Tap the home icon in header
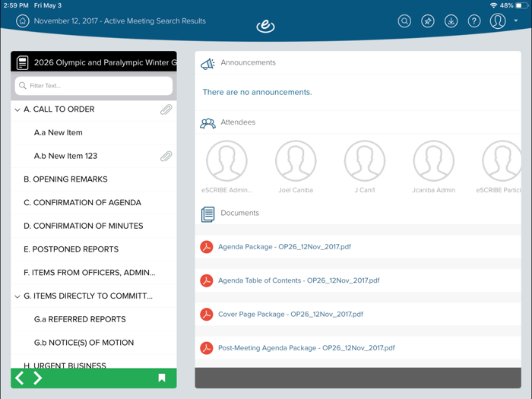Screen dimensions: 532x399 tap(22, 21)
